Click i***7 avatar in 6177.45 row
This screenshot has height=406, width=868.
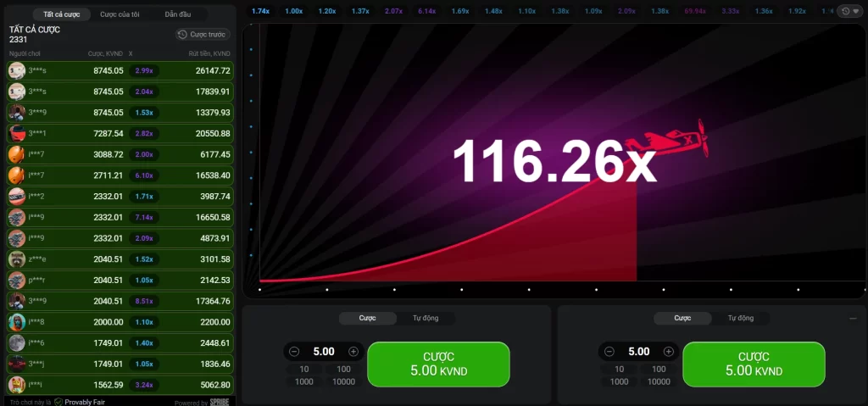tap(17, 154)
